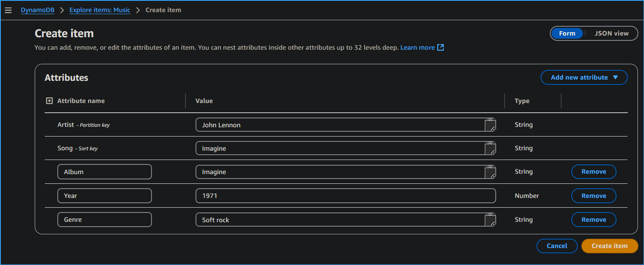The width and height of the screenshot is (644, 265).
Task: Click the Type column header
Action: click(x=522, y=101)
